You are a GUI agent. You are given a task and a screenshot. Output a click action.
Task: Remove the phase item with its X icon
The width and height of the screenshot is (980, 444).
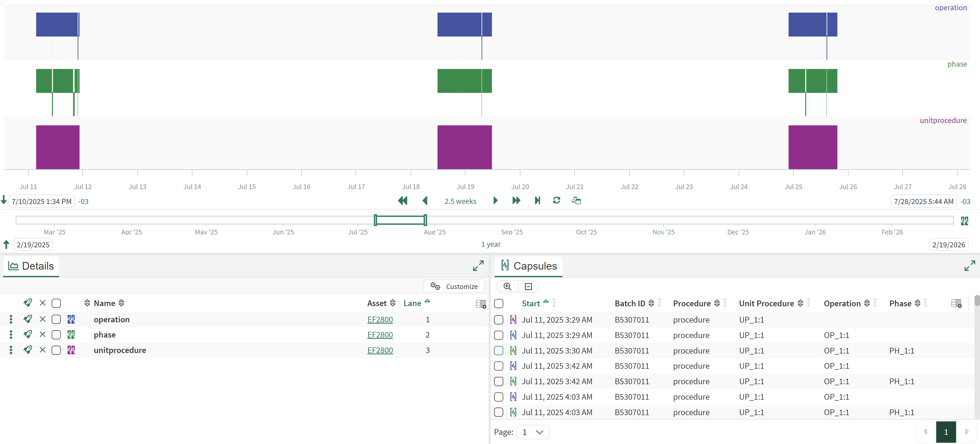(x=43, y=335)
